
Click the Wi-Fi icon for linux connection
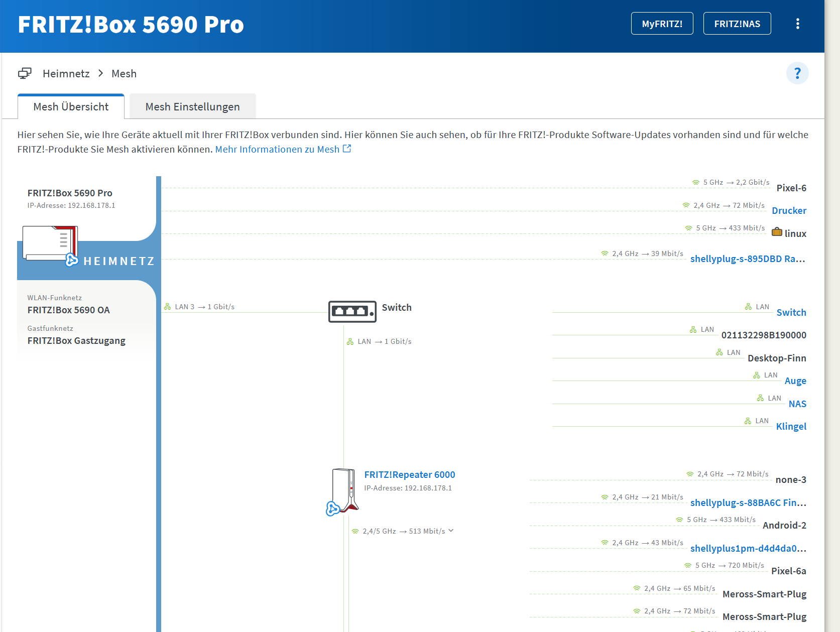(688, 228)
